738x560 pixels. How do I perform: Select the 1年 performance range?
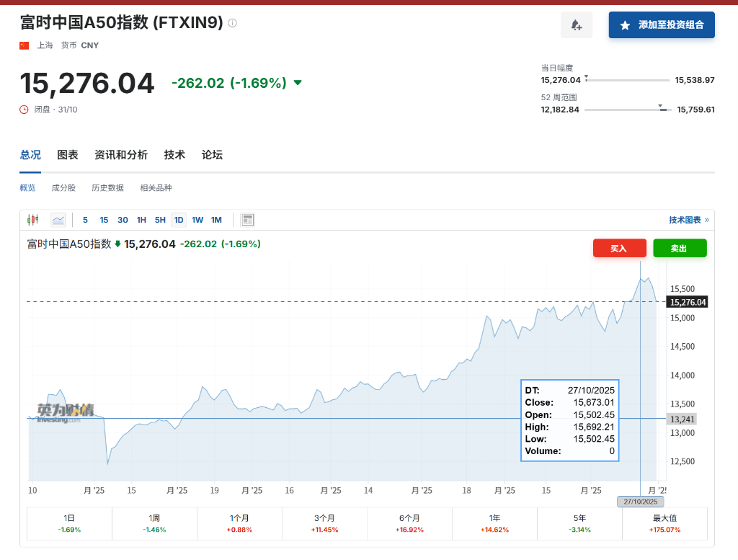(494, 523)
